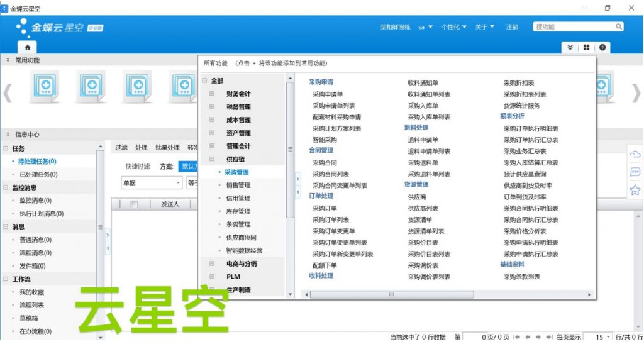
Task: Open 采购入库单 function link
Action: point(423,106)
